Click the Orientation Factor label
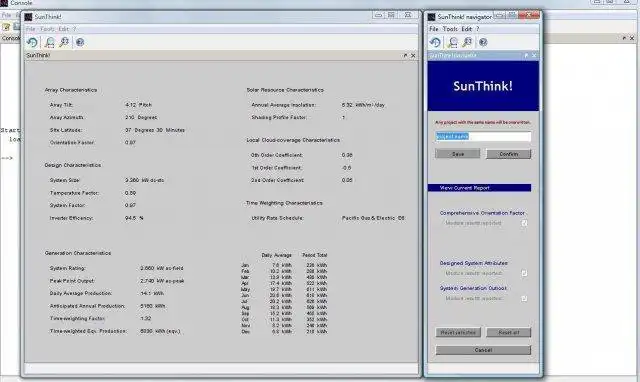The image size is (640, 382). tap(72, 143)
